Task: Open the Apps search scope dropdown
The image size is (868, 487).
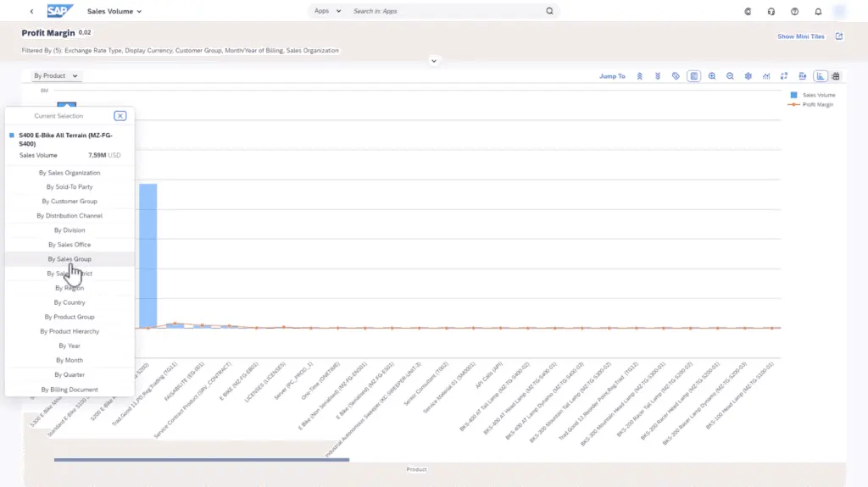Action: [327, 11]
